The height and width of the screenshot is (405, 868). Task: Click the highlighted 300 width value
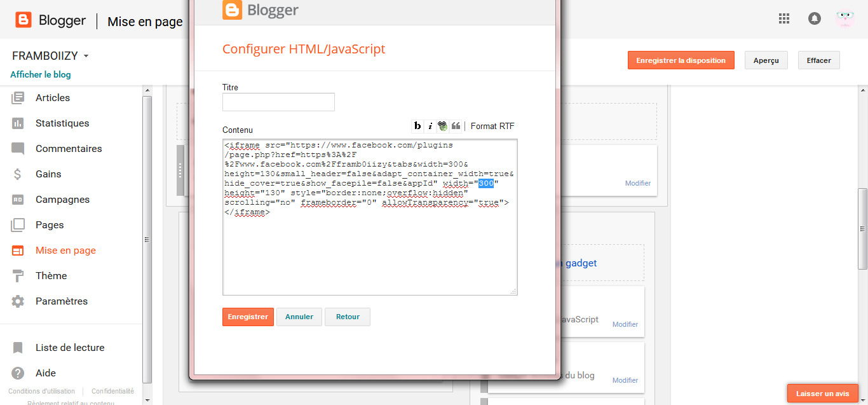tap(486, 184)
